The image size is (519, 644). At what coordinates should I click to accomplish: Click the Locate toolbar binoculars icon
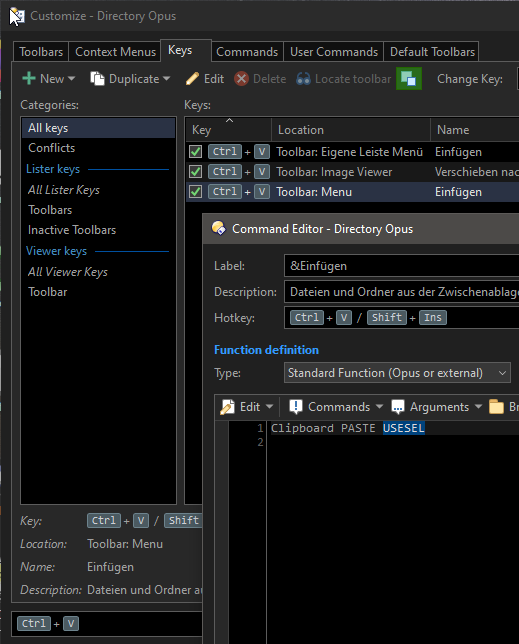(x=303, y=78)
